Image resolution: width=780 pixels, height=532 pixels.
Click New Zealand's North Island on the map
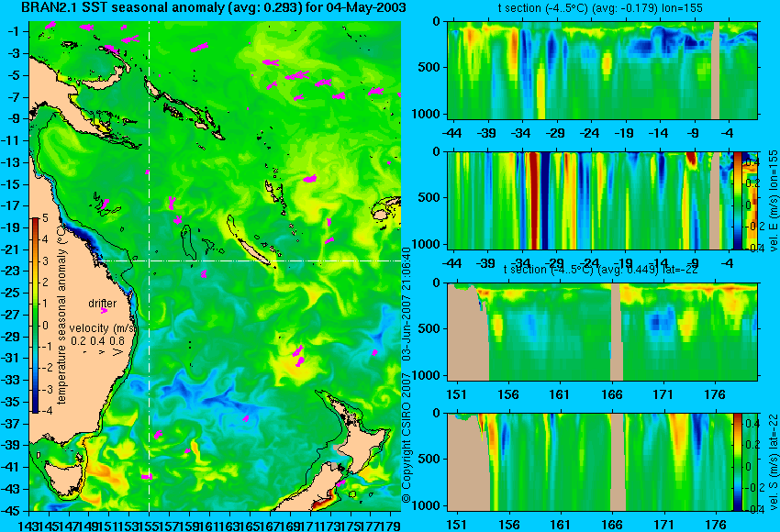pos(364,441)
